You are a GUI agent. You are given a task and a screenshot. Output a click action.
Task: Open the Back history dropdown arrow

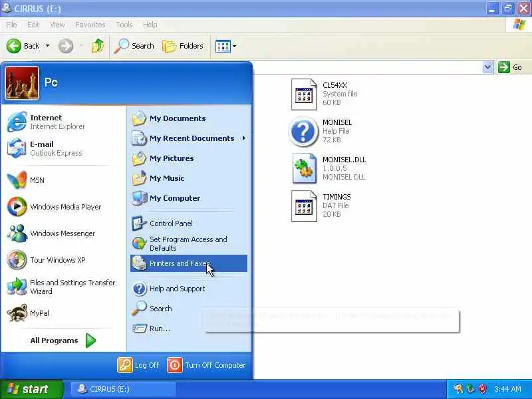pyautogui.click(x=47, y=46)
